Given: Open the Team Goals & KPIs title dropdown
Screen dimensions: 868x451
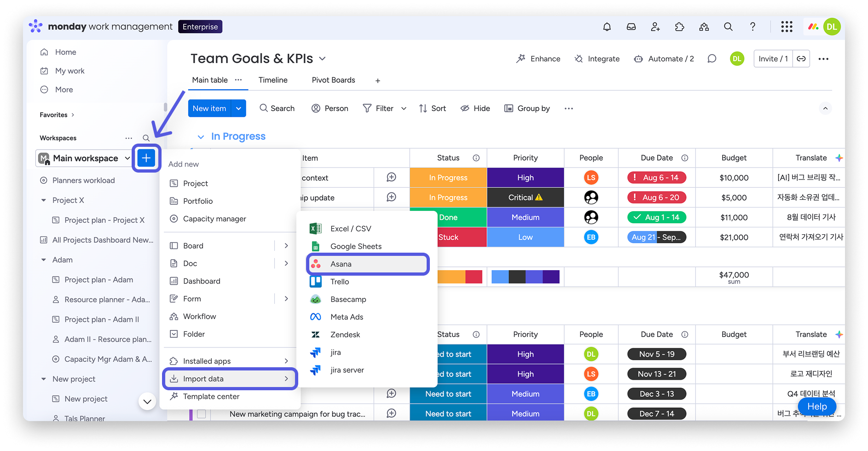Looking at the screenshot, I should click(x=323, y=58).
